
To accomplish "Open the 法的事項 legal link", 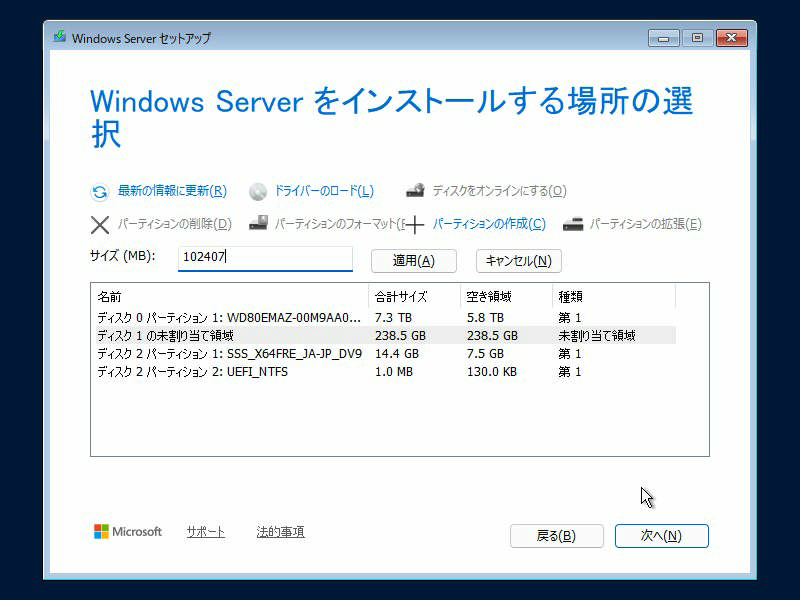I will 280,532.
